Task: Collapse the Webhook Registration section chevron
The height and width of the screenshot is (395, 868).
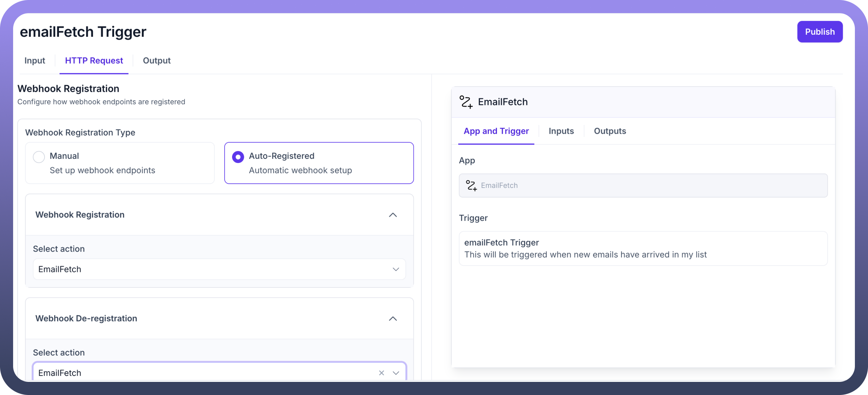Action: click(393, 215)
